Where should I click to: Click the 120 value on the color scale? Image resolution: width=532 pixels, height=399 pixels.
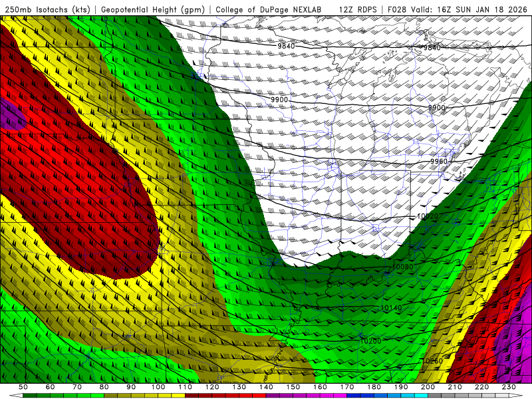click(x=212, y=387)
